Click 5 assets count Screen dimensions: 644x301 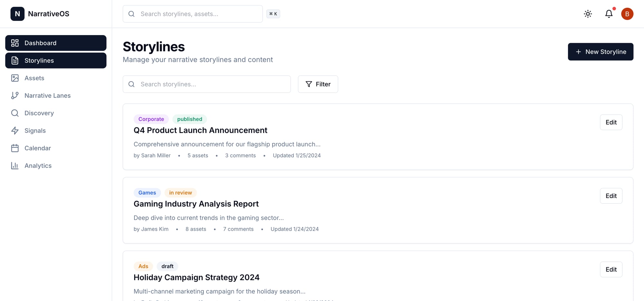(x=198, y=155)
